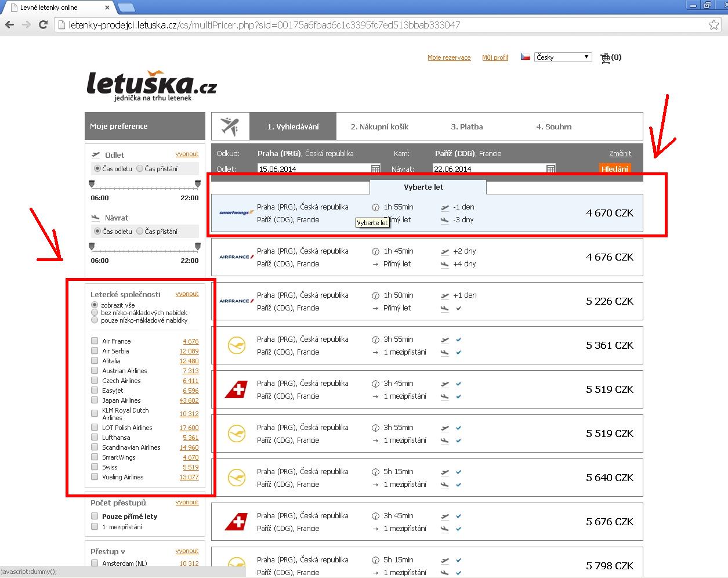Tick the Lufthansa checkbox
Viewport: 728px width, 578px height.
point(95,438)
